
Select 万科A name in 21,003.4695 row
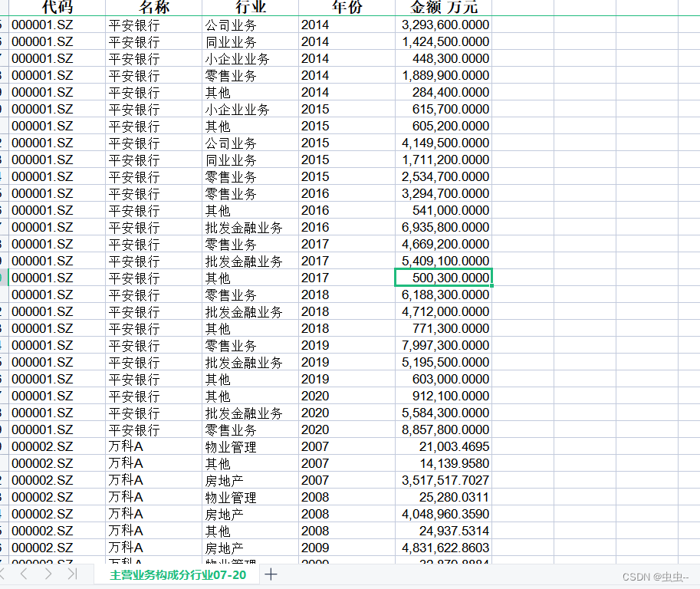coord(153,446)
